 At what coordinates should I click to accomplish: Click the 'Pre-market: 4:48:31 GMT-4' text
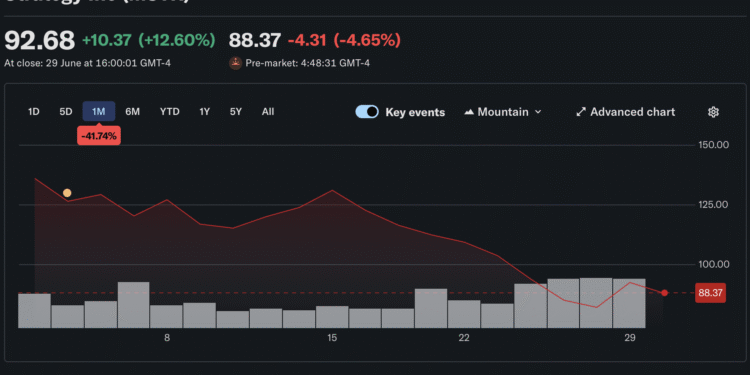click(307, 63)
